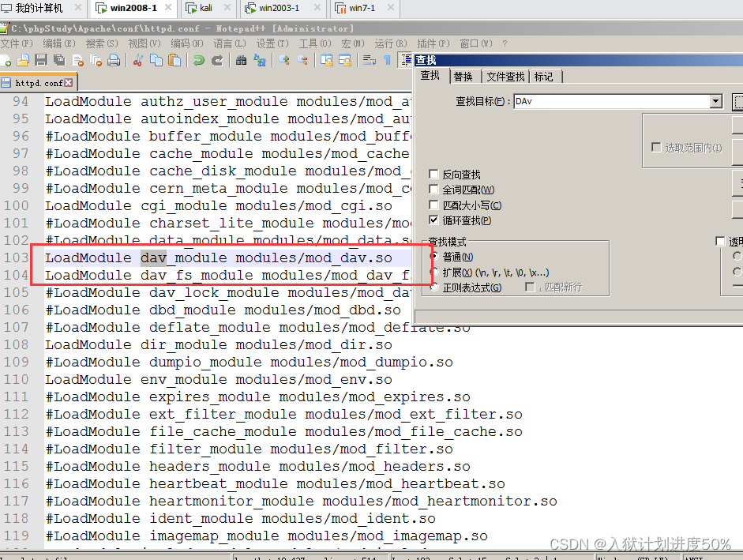This screenshot has width=743, height=560.
Task: Select the 扩展 search mode radio button
Action: 433,272
